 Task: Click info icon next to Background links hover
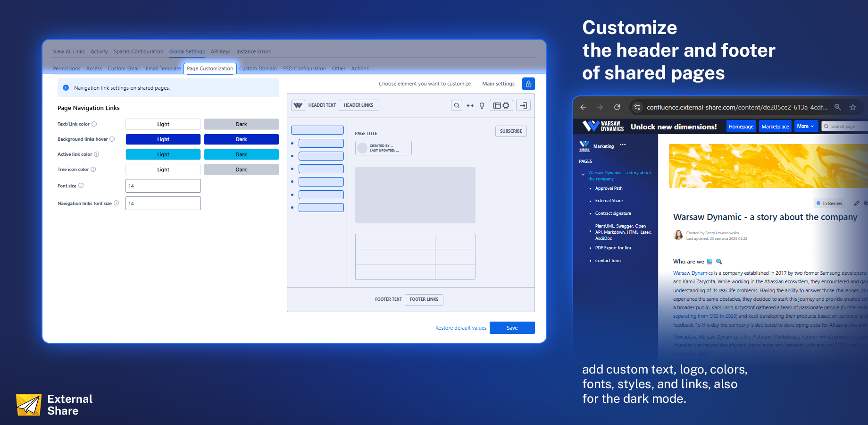[x=112, y=139]
